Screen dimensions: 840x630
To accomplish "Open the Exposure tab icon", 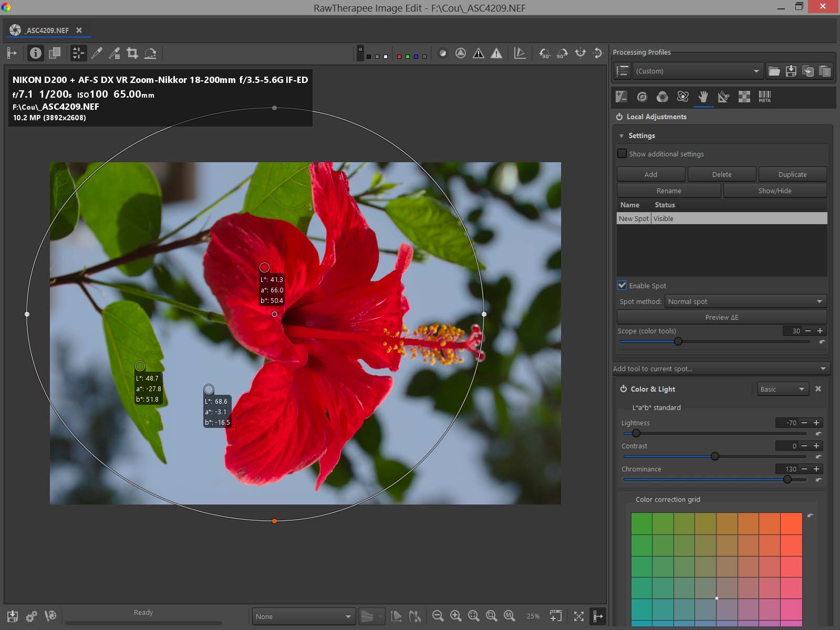I will tap(621, 97).
